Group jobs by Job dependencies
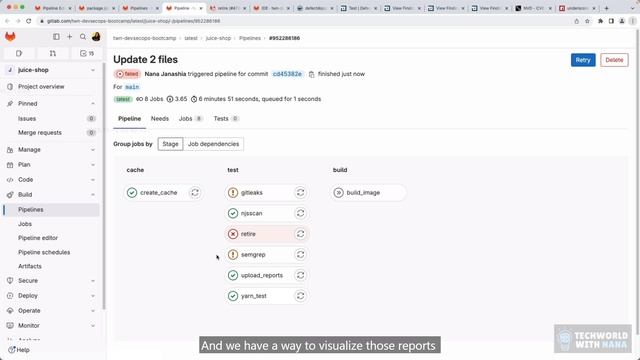This screenshot has height=360, width=640. point(213,144)
